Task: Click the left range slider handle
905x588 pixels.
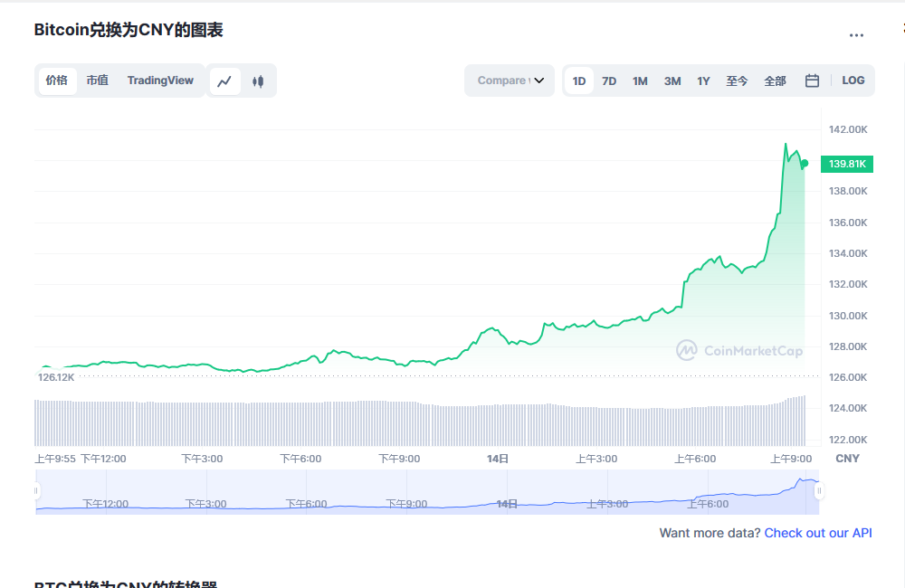Action: tap(37, 491)
